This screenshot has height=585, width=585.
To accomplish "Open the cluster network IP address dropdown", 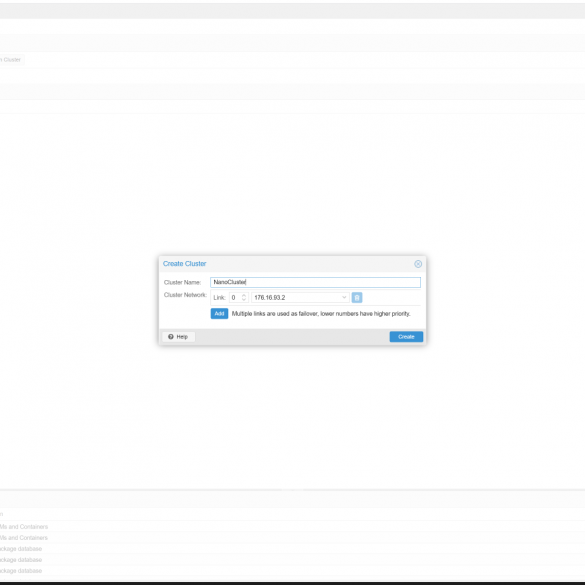I will pyautogui.click(x=344, y=297).
